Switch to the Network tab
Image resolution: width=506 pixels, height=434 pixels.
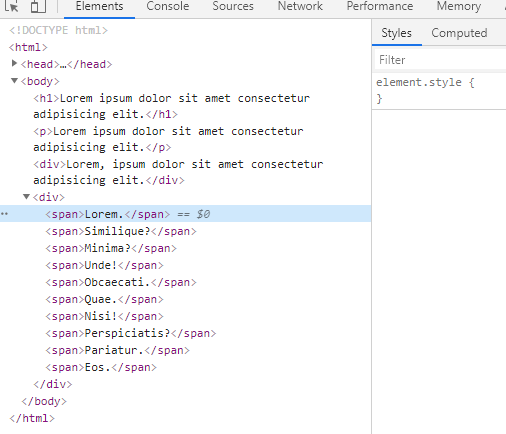click(300, 6)
